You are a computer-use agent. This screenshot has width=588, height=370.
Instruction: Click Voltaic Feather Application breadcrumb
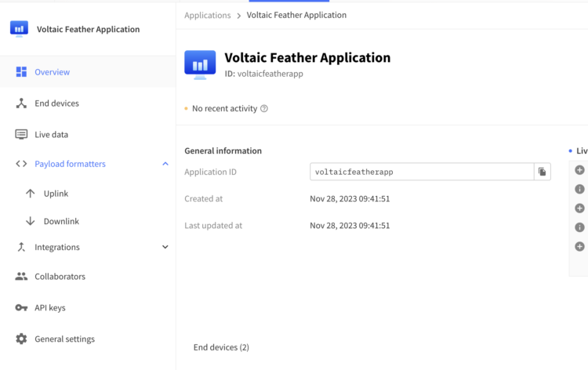click(x=296, y=15)
